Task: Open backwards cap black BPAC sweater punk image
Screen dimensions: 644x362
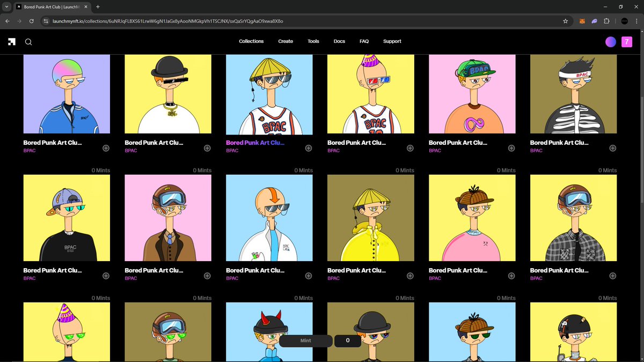Action: (x=67, y=218)
